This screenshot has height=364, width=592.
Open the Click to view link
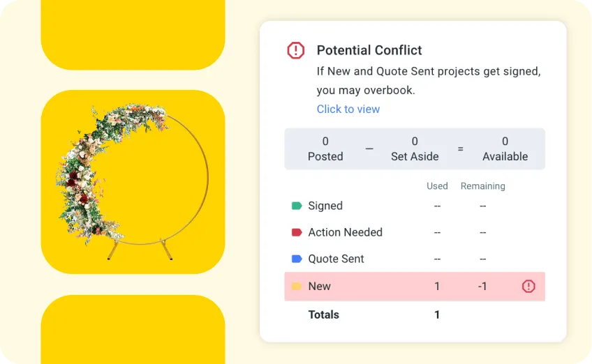point(348,109)
